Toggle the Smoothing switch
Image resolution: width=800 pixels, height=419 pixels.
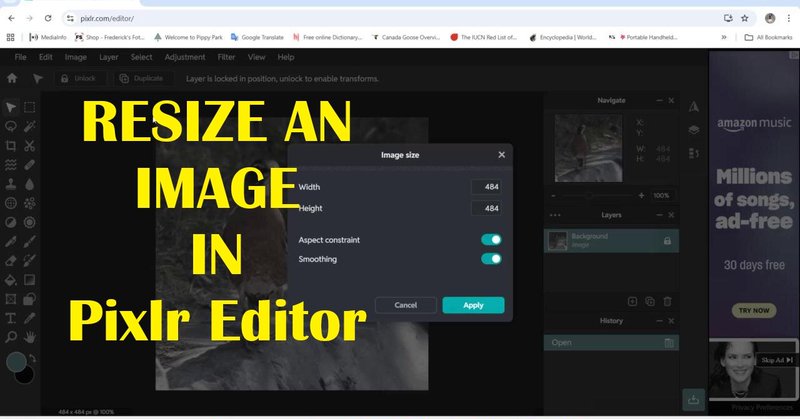[x=491, y=259]
